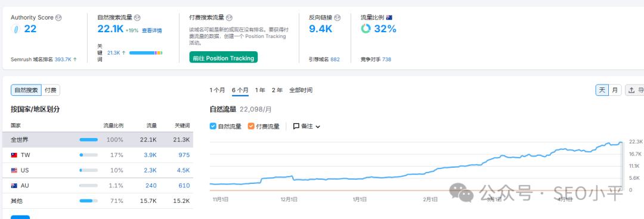Select the 全部时间 time range tab
The width and height of the screenshot is (644, 219).
(x=301, y=90)
